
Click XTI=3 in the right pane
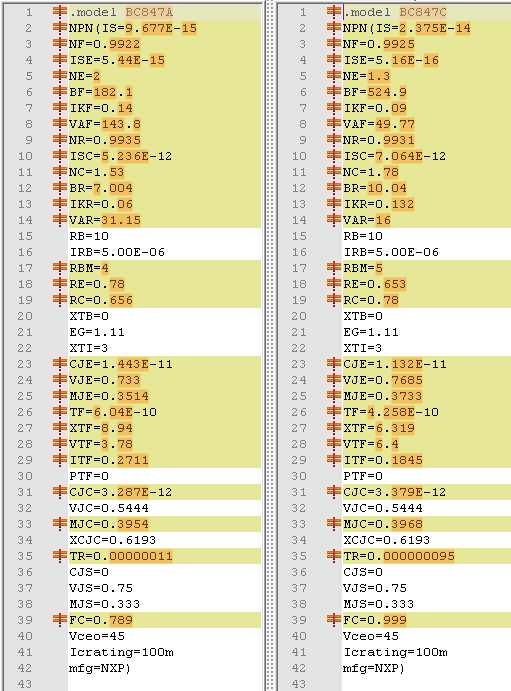point(363,348)
